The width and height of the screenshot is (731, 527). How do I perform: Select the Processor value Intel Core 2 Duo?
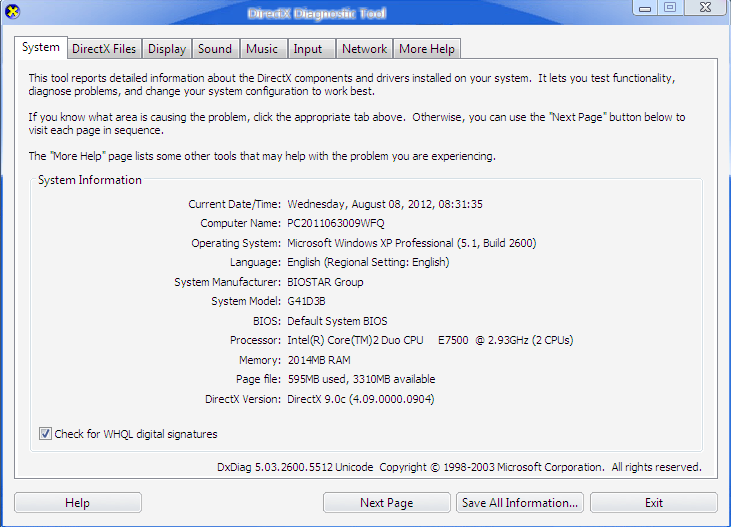[x=430, y=340]
